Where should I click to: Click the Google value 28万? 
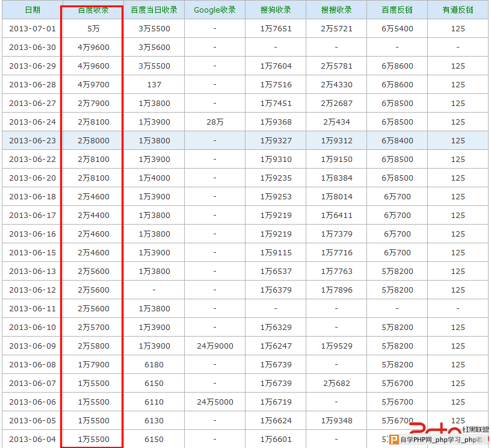pyautogui.click(x=215, y=122)
